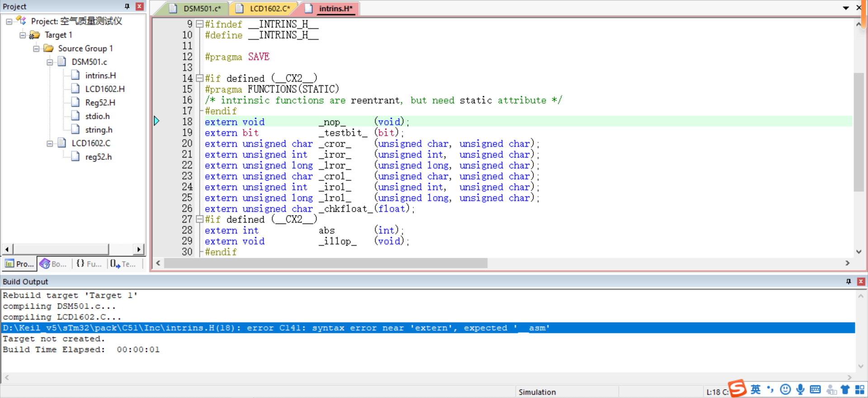
Task: Close the Project panel
Action: point(140,6)
